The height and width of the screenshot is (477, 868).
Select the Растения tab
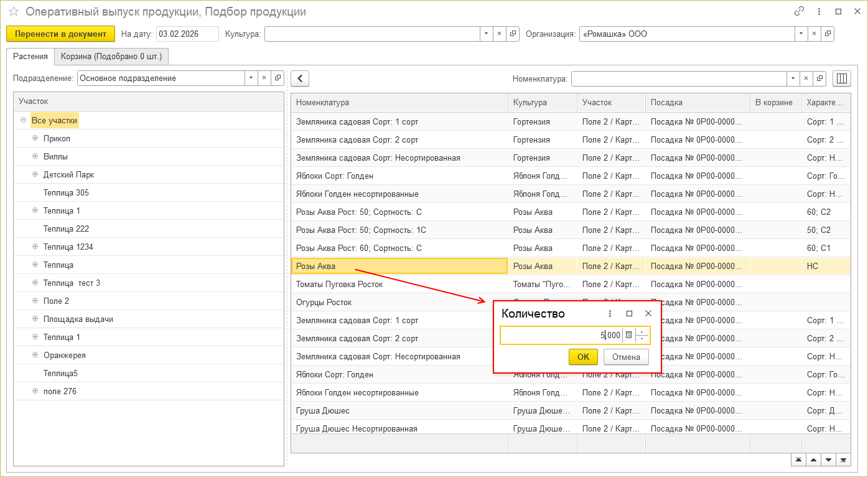(30, 57)
